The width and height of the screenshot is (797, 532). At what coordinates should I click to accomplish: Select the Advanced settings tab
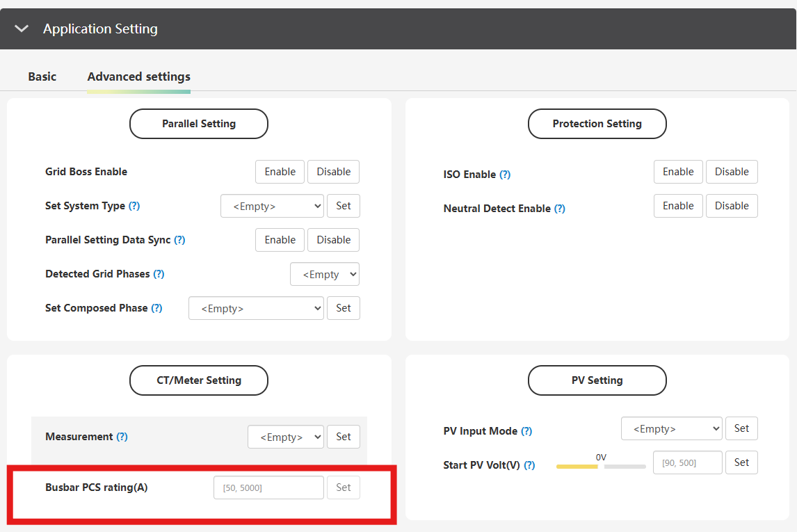click(x=138, y=76)
